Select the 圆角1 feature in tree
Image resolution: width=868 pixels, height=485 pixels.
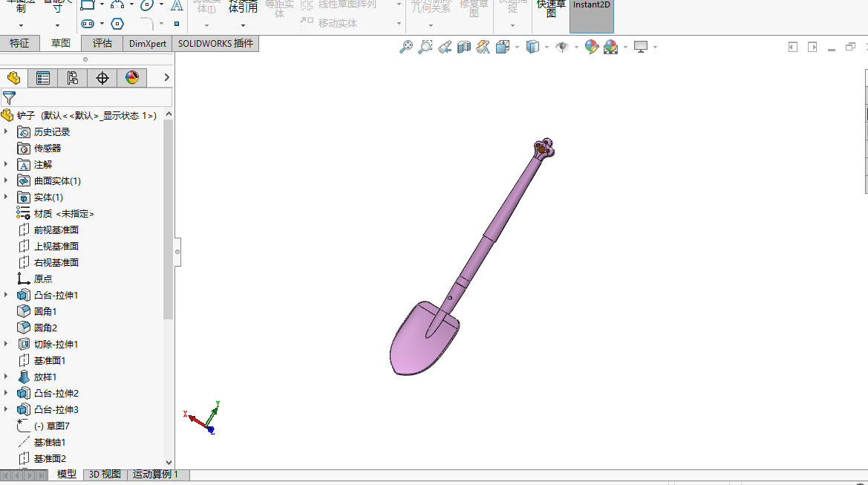tap(45, 311)
